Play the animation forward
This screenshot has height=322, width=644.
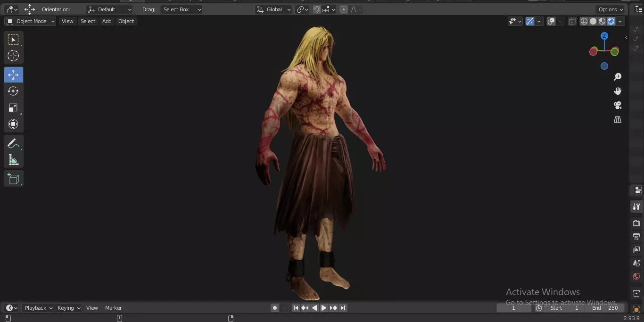pos(324,308)
